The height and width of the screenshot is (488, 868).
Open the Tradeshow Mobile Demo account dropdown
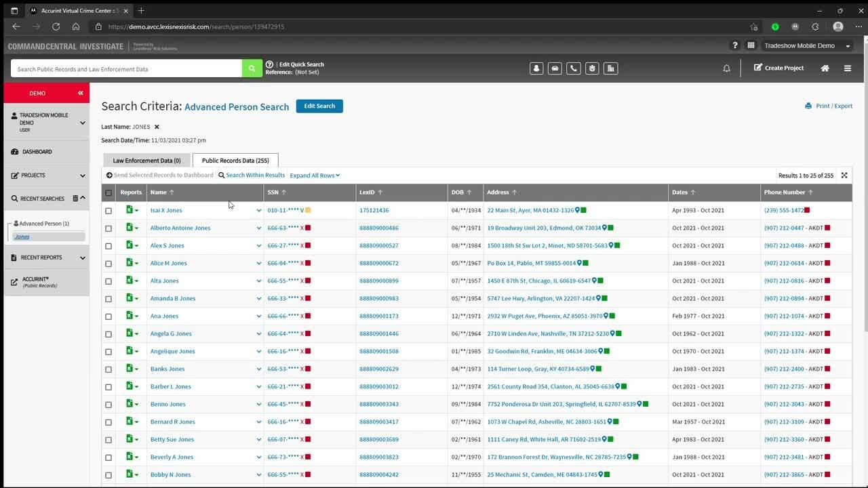click(x=807, y=46)
